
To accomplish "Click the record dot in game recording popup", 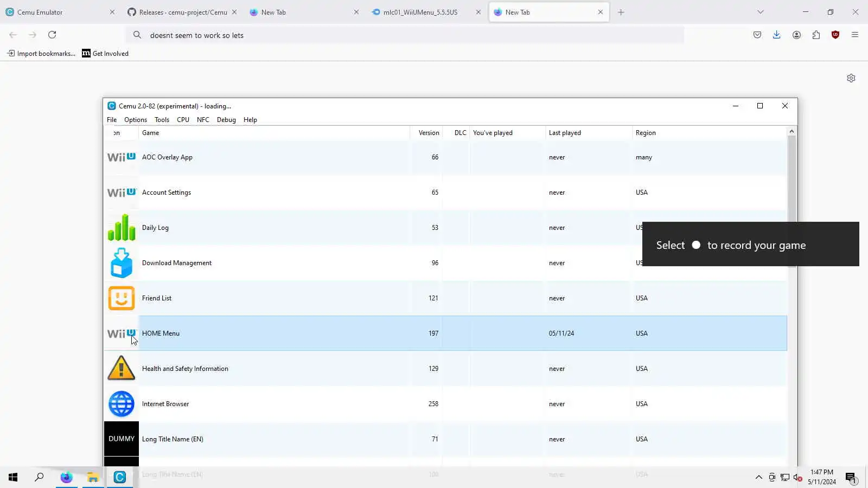I will click(696, 245).
